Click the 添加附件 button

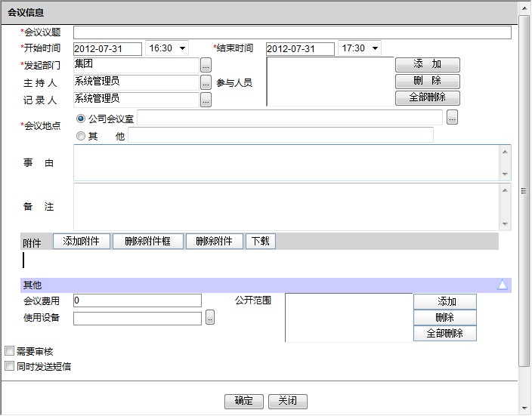(x=82, y=242)
